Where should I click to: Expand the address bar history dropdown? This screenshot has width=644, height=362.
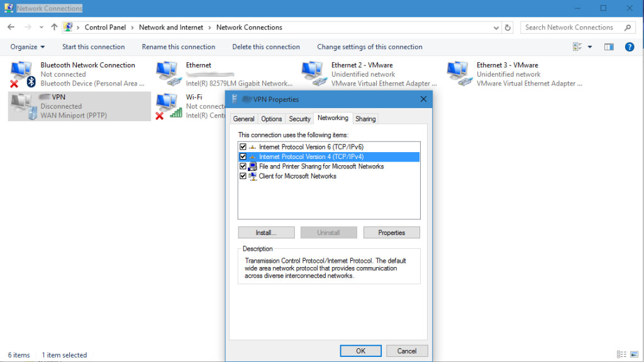[496, 27]
